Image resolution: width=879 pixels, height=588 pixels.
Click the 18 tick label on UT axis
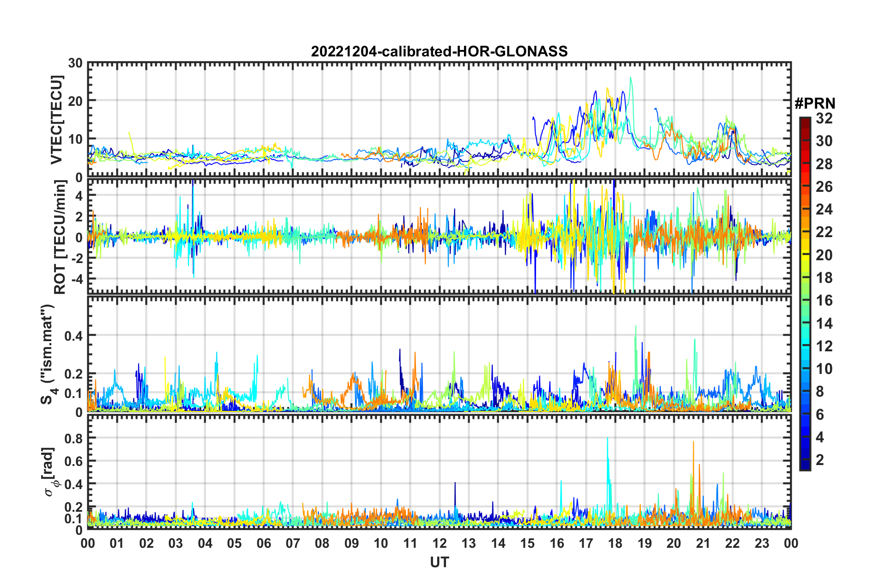(x=615, y=543)
